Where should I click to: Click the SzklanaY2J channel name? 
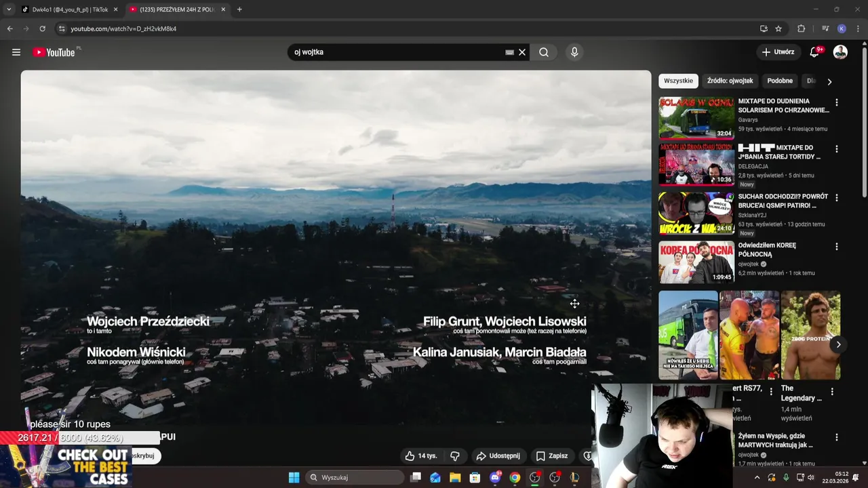pyautogui.click(x=753, y=216)
